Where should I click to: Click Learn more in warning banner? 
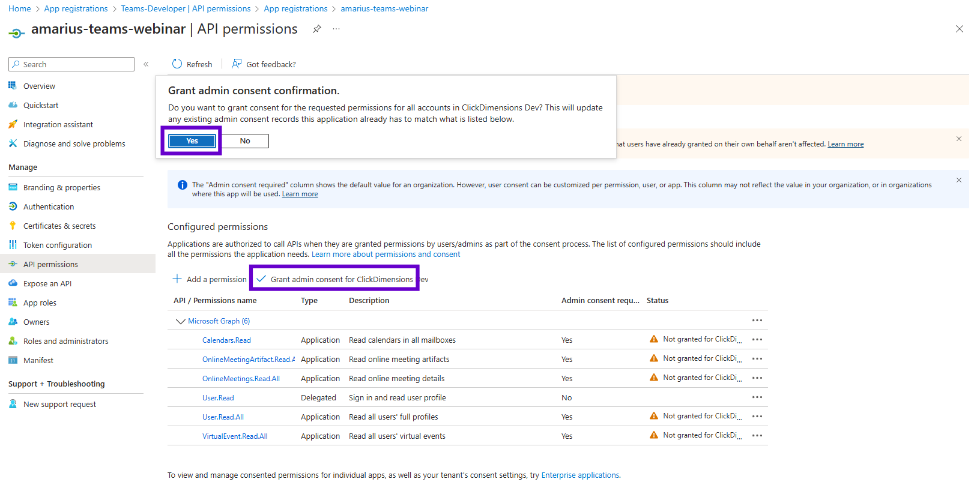click(x=845, y=144)
